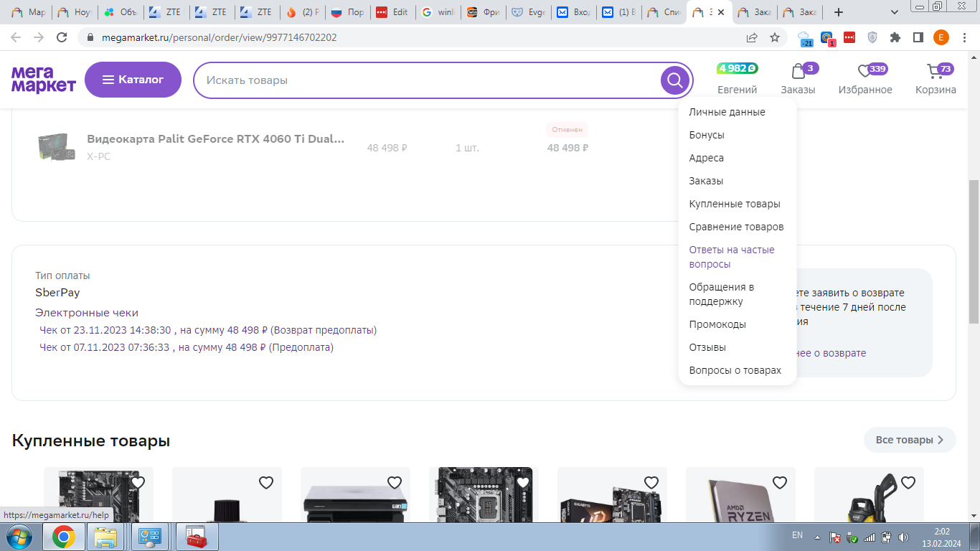Select Вопросы о товарах menu item
The height and width of the screenshot is (551, 980).
coord(735,370)
